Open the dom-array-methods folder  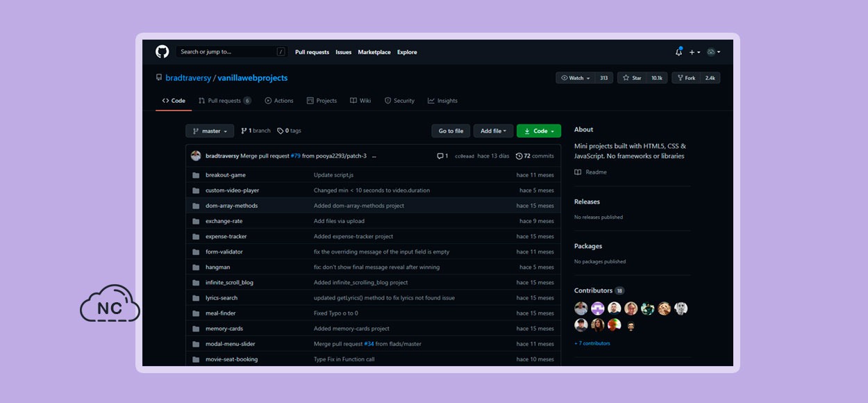pos(231,206)
